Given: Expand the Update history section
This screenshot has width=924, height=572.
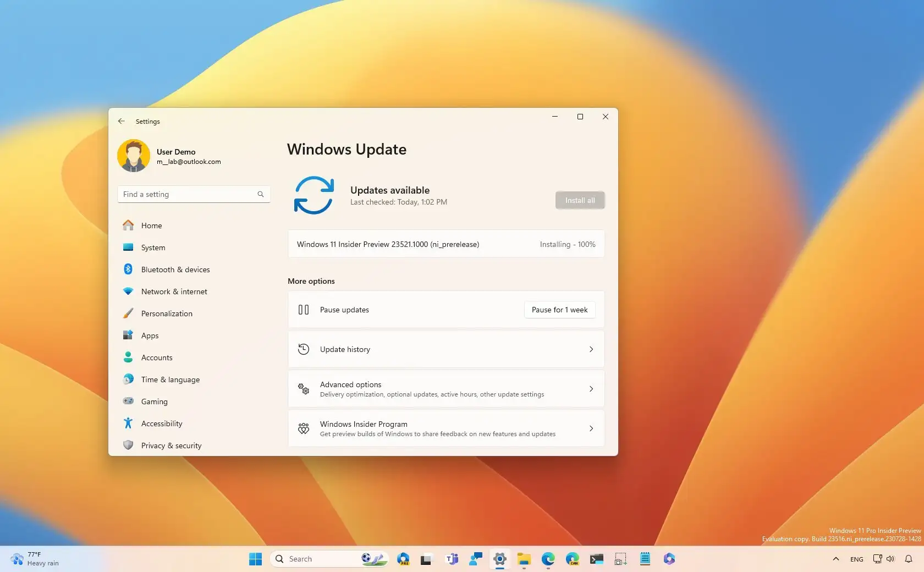Looking at the screenshot, I should pyautogui.click(x=591, y=349).
